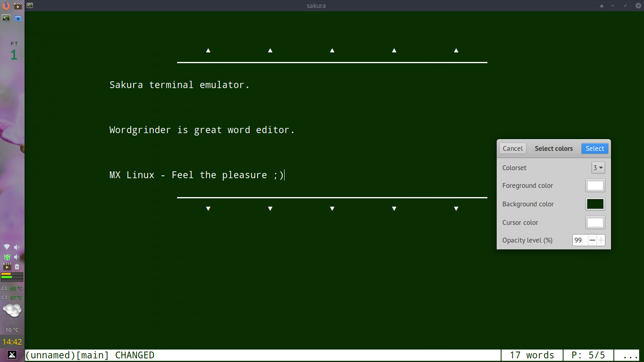Screen dimensions: 644x362
Task: Click the C1 63 °C temperature reading
Action: (12, 288)
